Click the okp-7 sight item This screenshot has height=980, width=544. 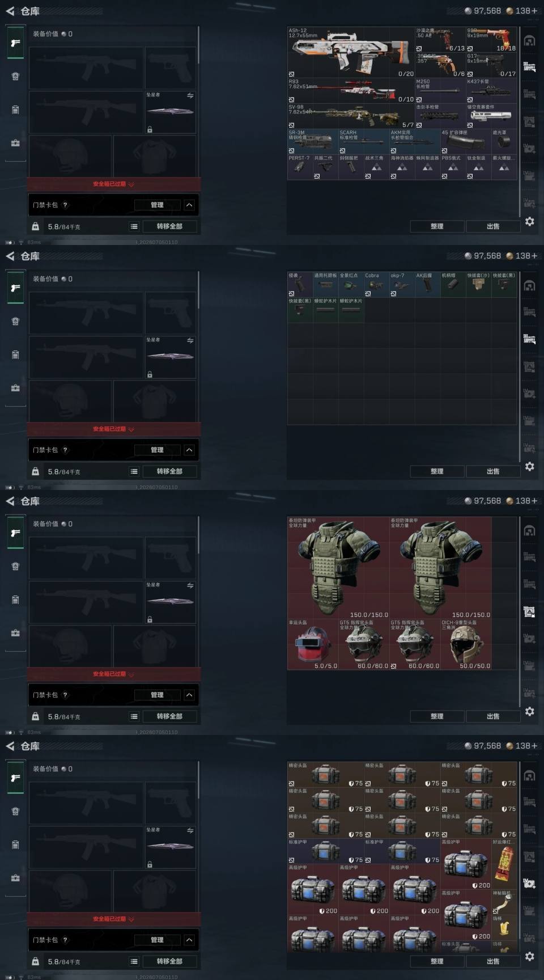coord(402,285)
